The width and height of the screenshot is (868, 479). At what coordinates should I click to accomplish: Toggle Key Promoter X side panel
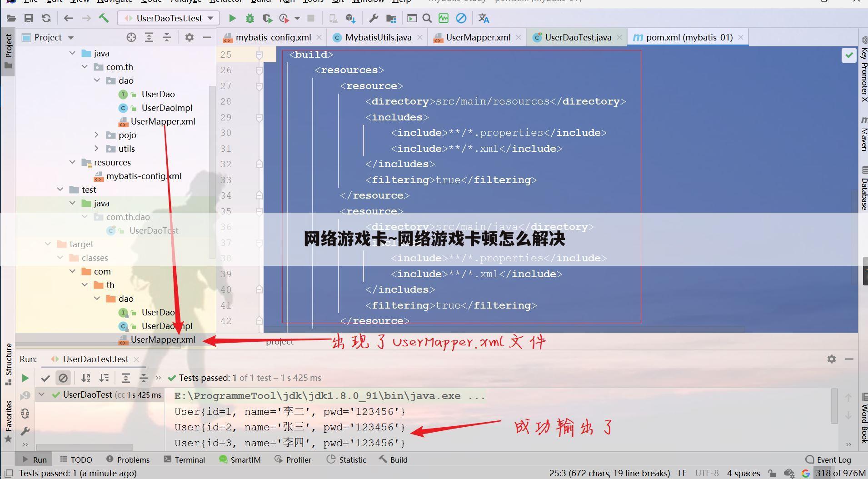[863, 69]
